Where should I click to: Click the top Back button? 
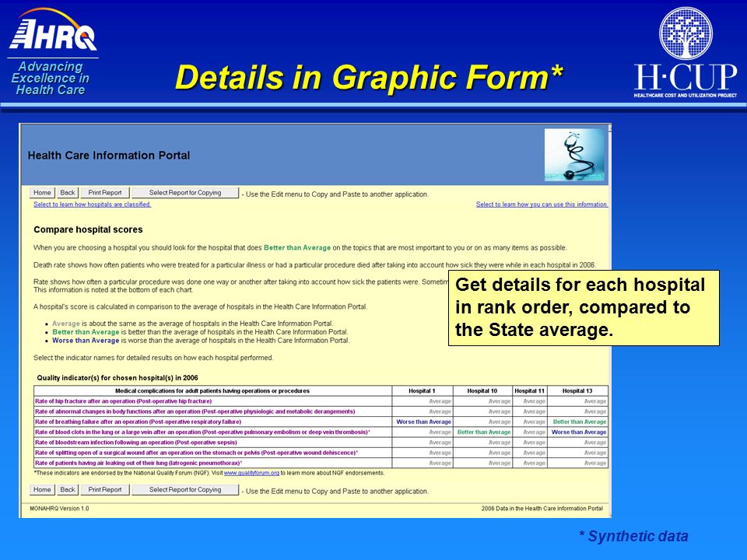click(x=68, y=193)
